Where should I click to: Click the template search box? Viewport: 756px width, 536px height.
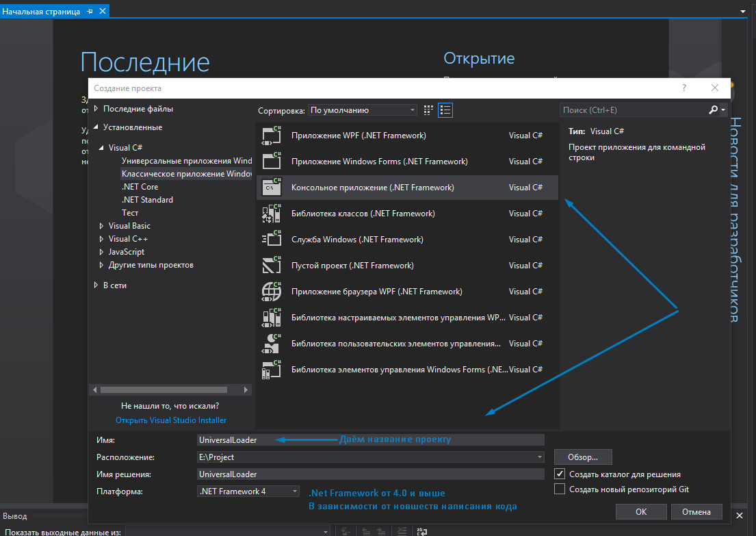tap(634, 110)
